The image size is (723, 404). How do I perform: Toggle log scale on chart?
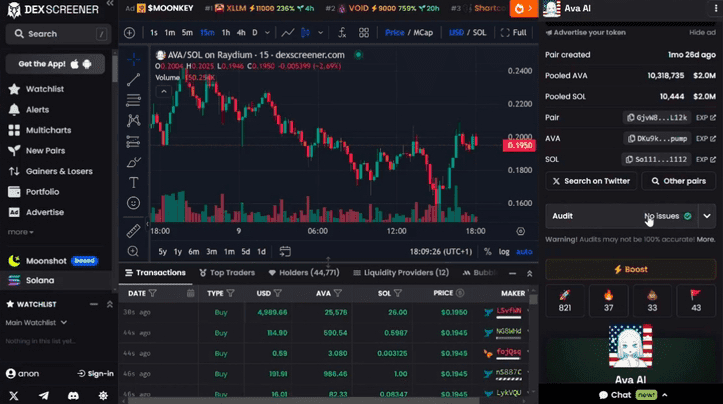[x=504, y=252]
